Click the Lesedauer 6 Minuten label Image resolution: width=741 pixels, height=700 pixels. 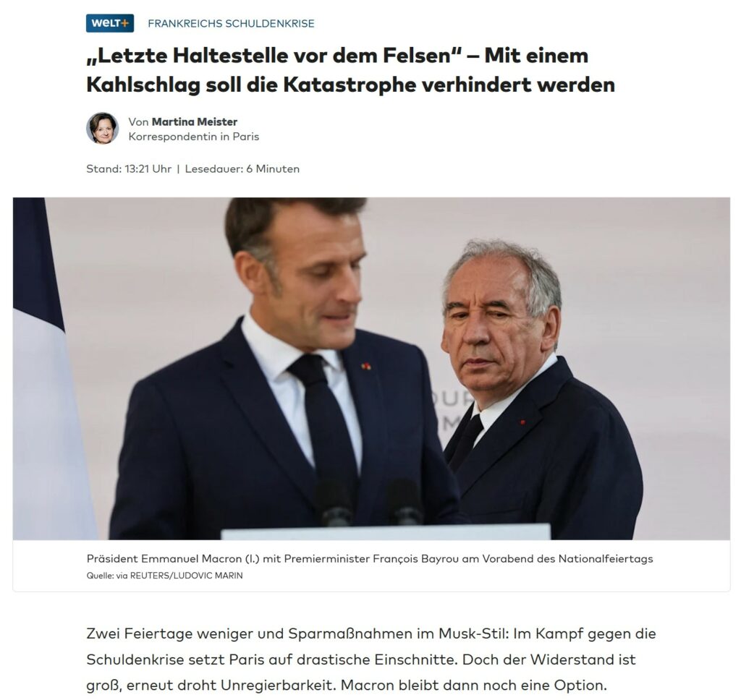(242, 168)
